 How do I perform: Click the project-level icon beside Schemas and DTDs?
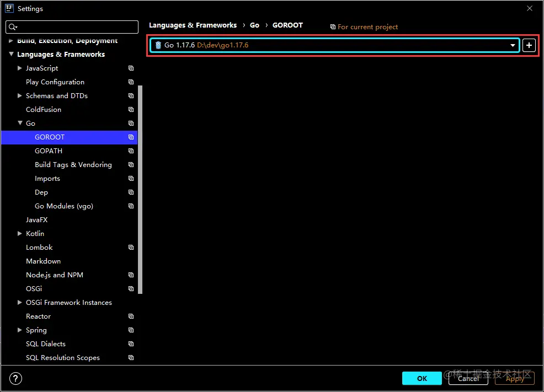pos(131,96)
